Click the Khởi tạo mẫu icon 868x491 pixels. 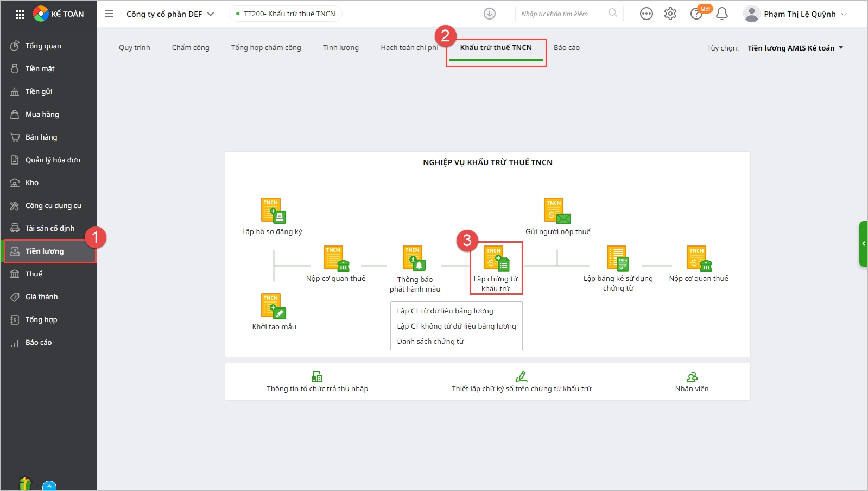273,306
